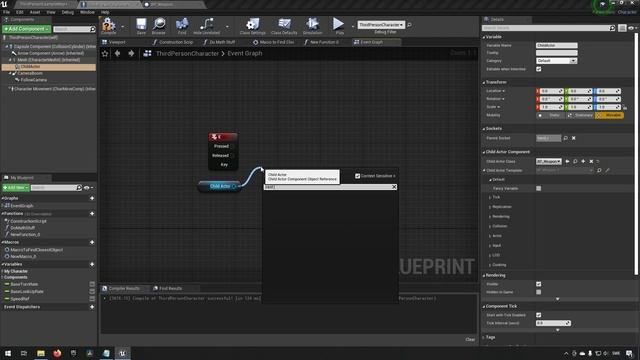
Task: Toggle the Fancy Variable checkbox
Action: pos(539,188)
